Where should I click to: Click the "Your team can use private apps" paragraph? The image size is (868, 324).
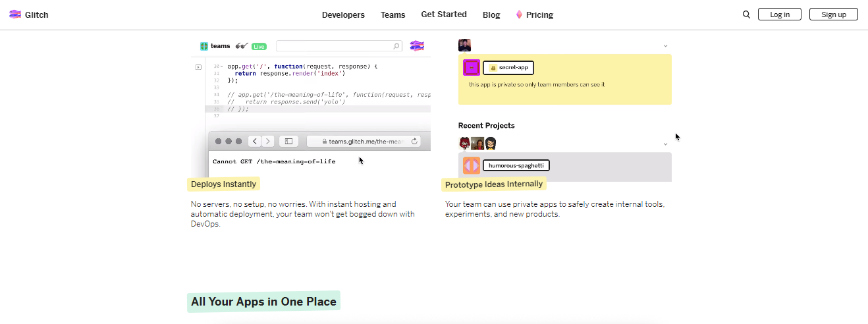click(555, 209)
